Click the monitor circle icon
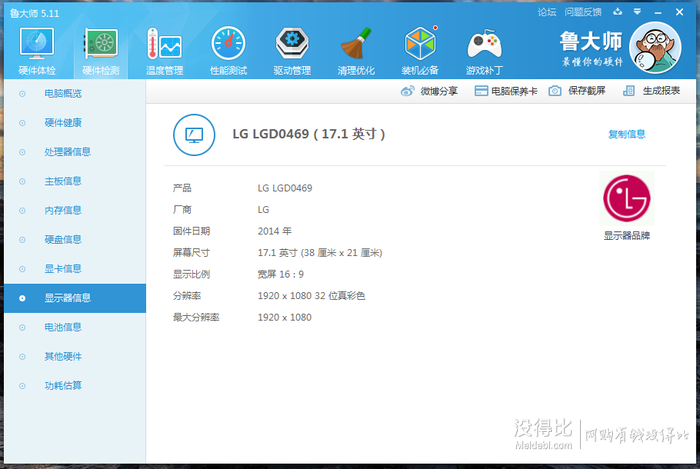700x469 pixels. pos(194,135)
